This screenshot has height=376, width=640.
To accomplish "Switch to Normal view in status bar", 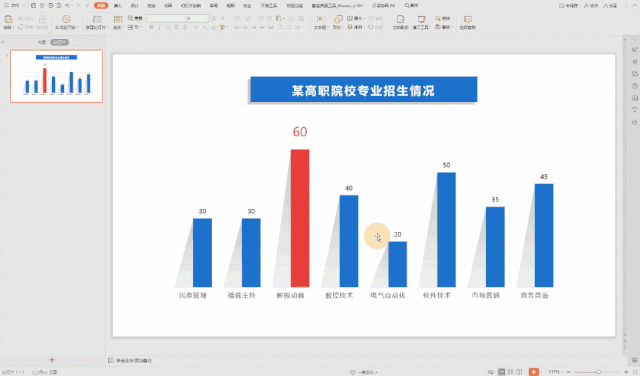I will tap(502, 372).
